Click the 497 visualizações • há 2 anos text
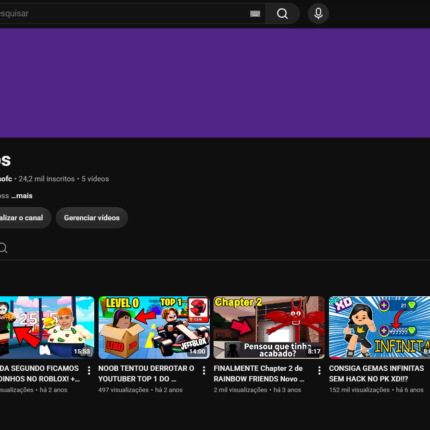This screenshot has width=430, height=430. tap(140, 390)
